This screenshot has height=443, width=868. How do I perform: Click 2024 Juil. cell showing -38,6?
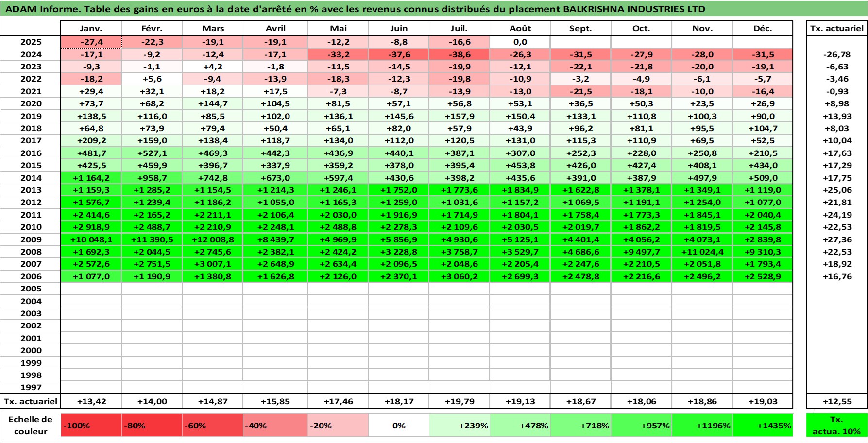[459, 54]
